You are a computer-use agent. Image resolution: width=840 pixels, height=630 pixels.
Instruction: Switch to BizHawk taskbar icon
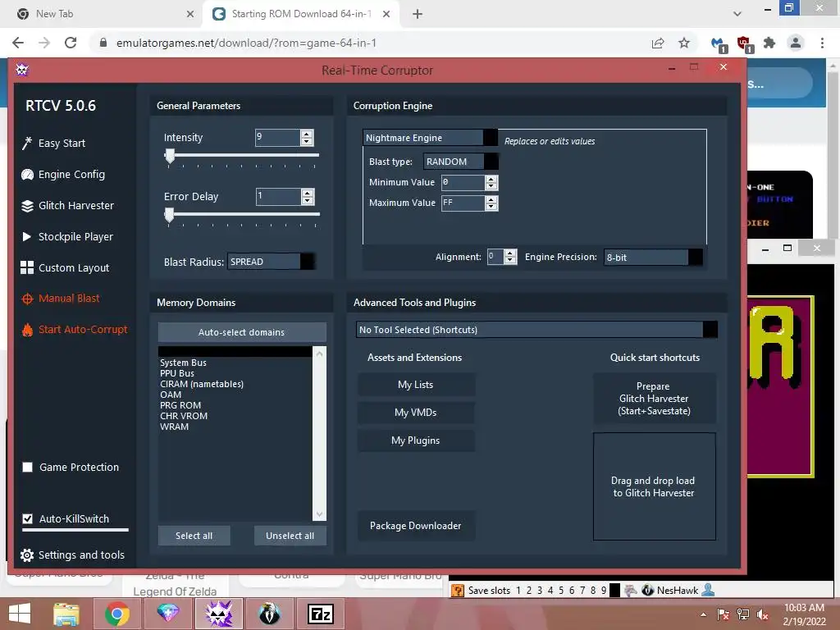tap(269, 614)
